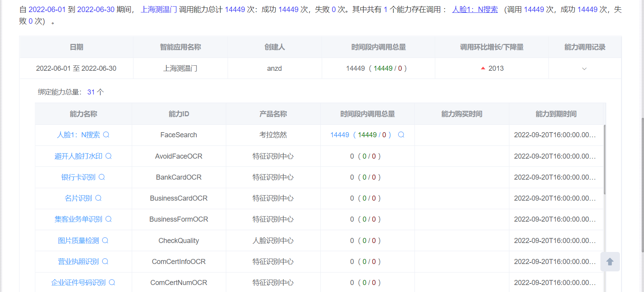This screenshot has width=644, height=292.
Task: Click the 日期 column header
Action: 77,47
